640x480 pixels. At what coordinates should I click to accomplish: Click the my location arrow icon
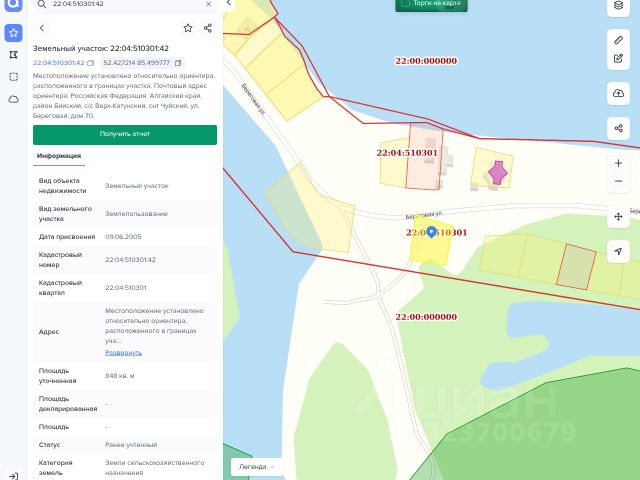(x=618, y=251)
